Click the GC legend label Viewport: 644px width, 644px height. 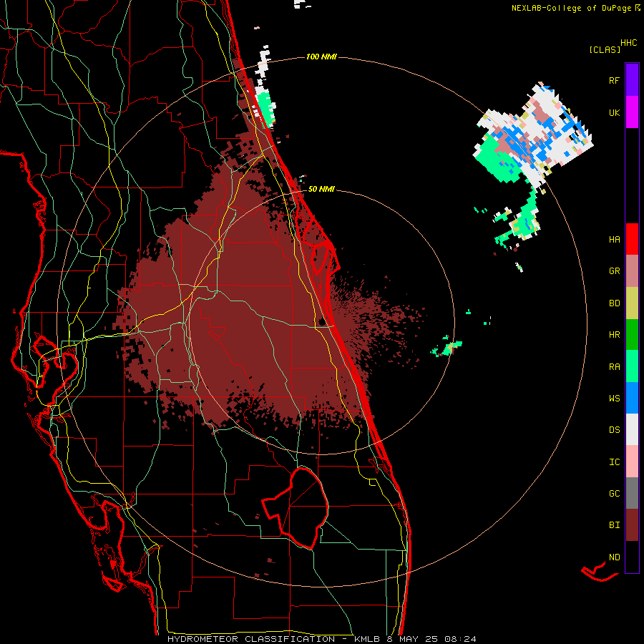tap(614, 493)
